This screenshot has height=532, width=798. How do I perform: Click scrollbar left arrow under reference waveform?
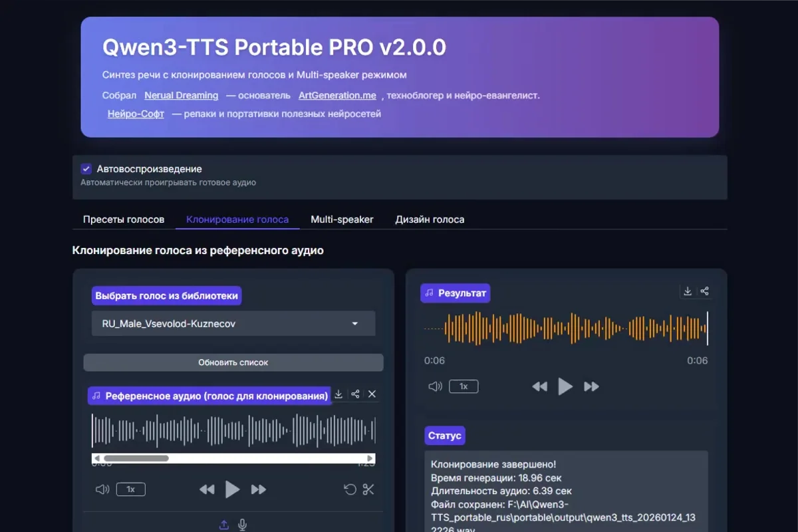pos(96,458)
